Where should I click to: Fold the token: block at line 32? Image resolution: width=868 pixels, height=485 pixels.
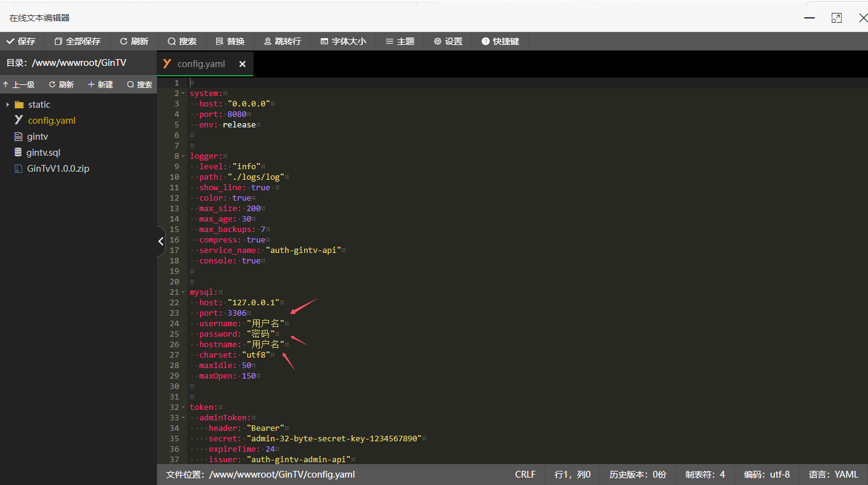pos(183,407)
